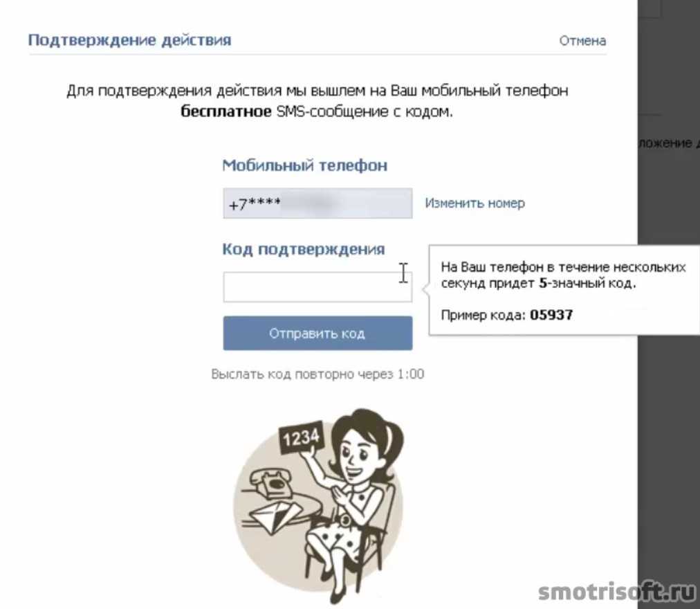Click the envelope drawing in the illustration
The width and height of the screenshot is (700, 609).
click(275, 516)
